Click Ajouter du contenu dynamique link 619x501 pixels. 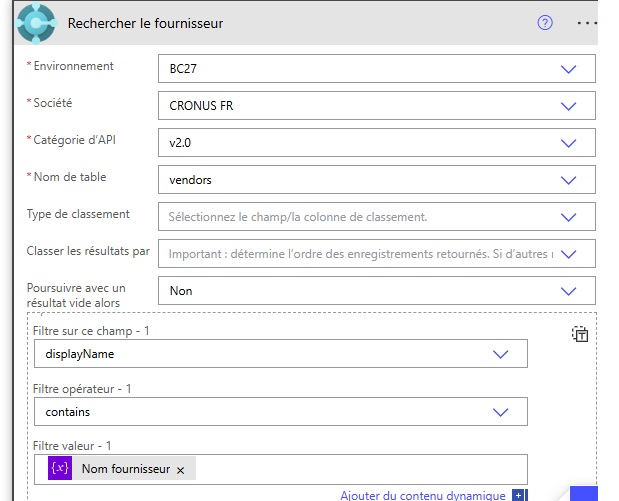(x=423, y=495)
